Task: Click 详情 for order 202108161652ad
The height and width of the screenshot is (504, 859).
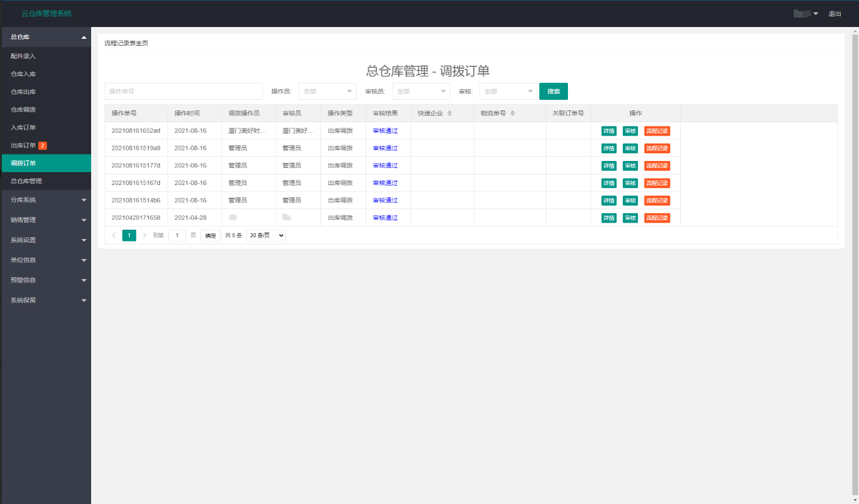Action: (609, 131)
